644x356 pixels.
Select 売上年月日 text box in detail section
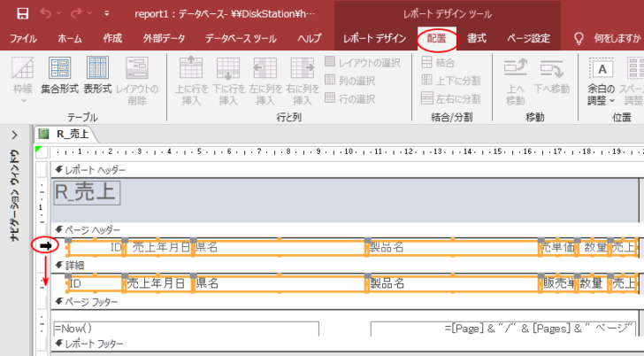tap(158, 283)
